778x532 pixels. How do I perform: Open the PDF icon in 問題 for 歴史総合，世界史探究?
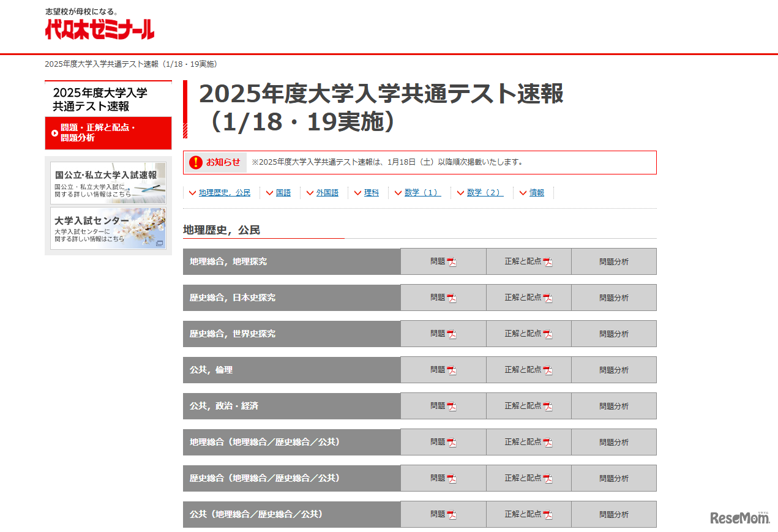[x=452, y=333]
